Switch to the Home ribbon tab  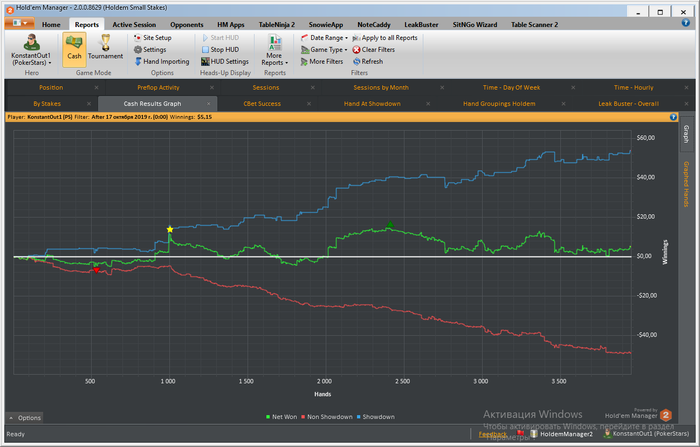click(x=51, y=25)
